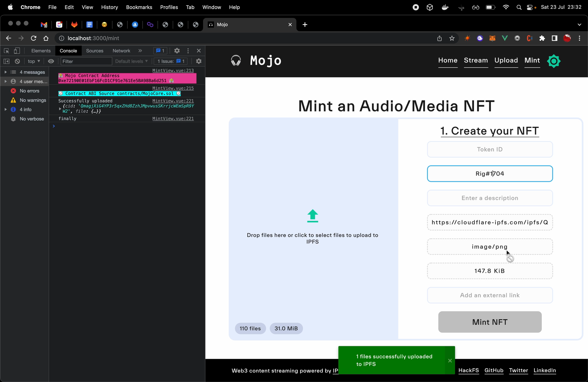Select the Console tab
Image resolution: width=588 pixels, height=382 pixels.
pos(68,51)
